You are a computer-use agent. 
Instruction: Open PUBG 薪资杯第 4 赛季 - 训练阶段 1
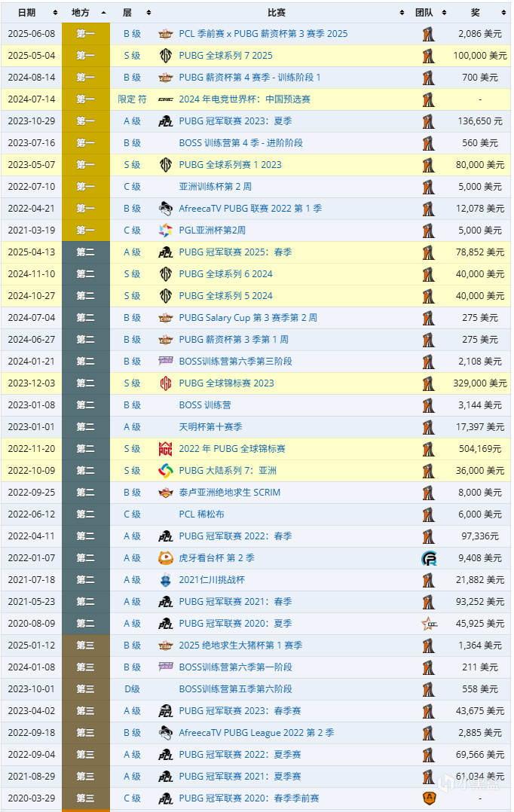tap(249, 77)
